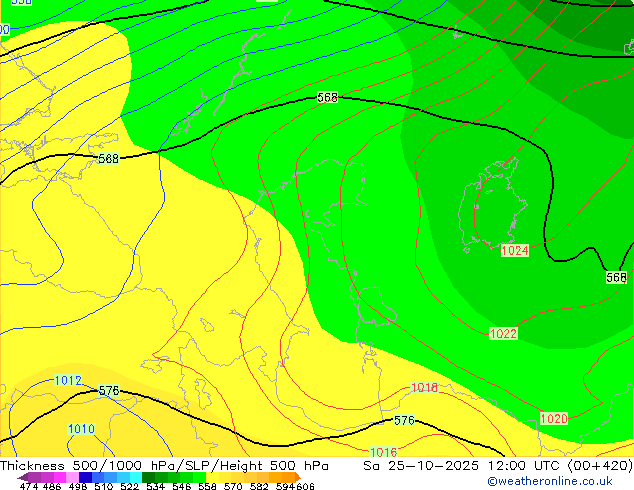Image resolution: width=634 pixels, height=490 pixels.
Task: Click the 568 height label on the left
Action: pyautogui.click(x=108, y=158)
